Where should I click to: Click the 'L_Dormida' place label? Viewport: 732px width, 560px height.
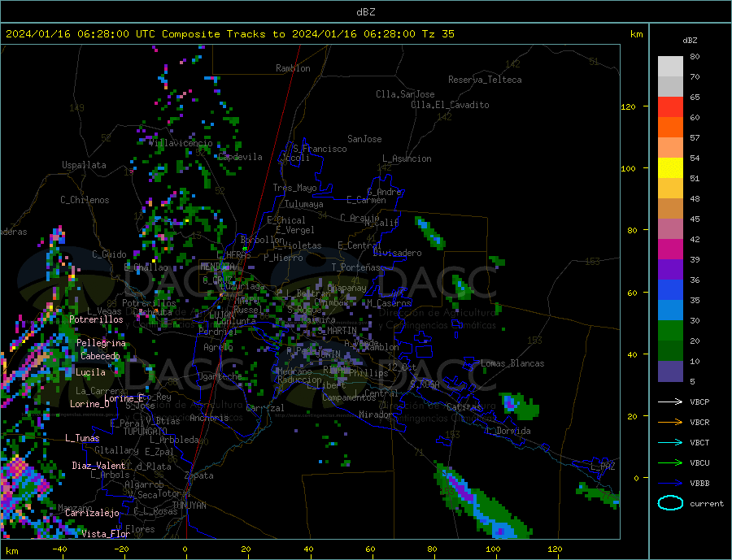[x=508, y=430]
